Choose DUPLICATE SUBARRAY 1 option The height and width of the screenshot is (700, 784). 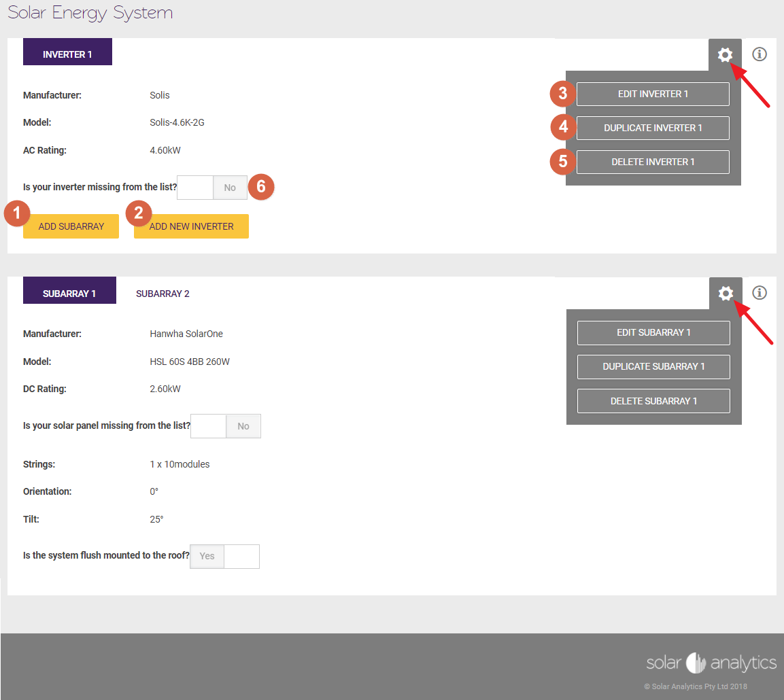653,366
